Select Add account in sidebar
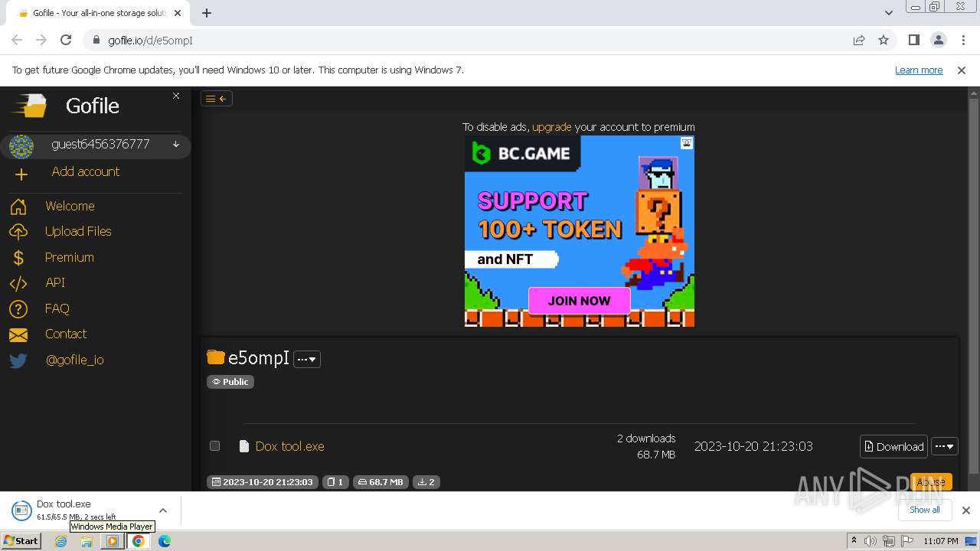 [x=85, y=171]
